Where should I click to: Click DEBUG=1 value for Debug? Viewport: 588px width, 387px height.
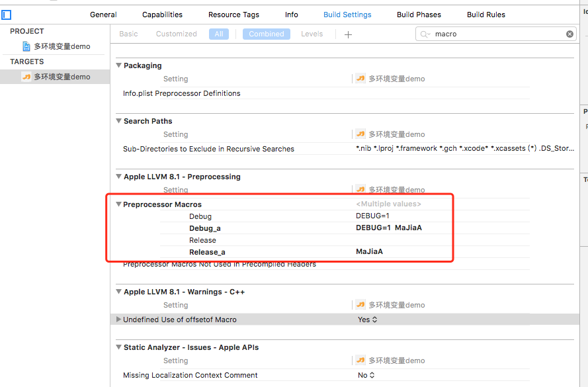[x=373, y=216]
